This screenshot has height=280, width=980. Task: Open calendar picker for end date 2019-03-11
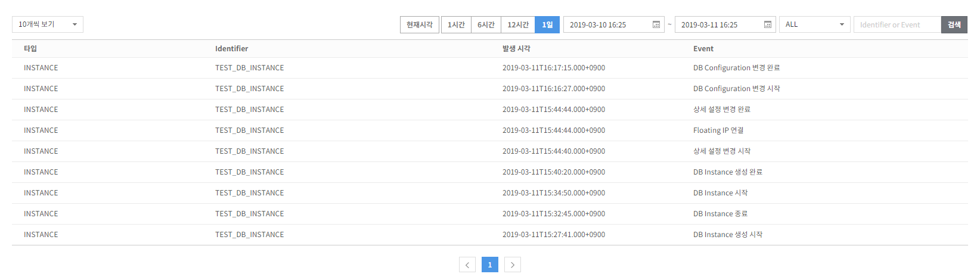tap(768, 24)
